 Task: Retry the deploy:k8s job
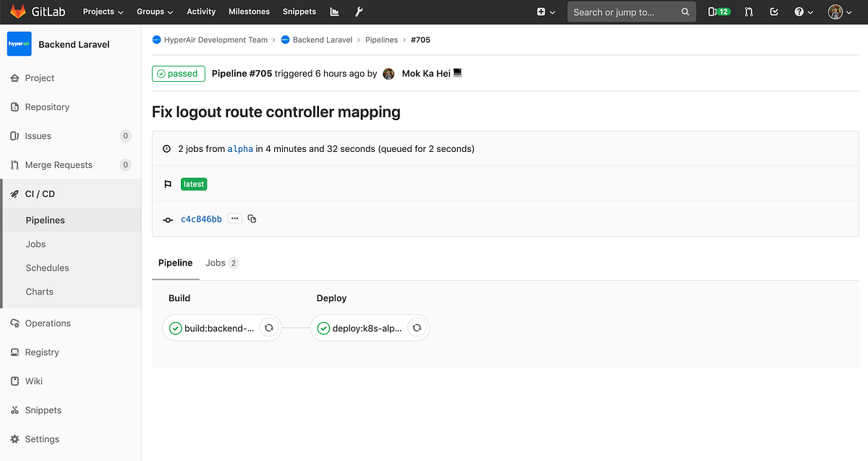click(417, 328)
